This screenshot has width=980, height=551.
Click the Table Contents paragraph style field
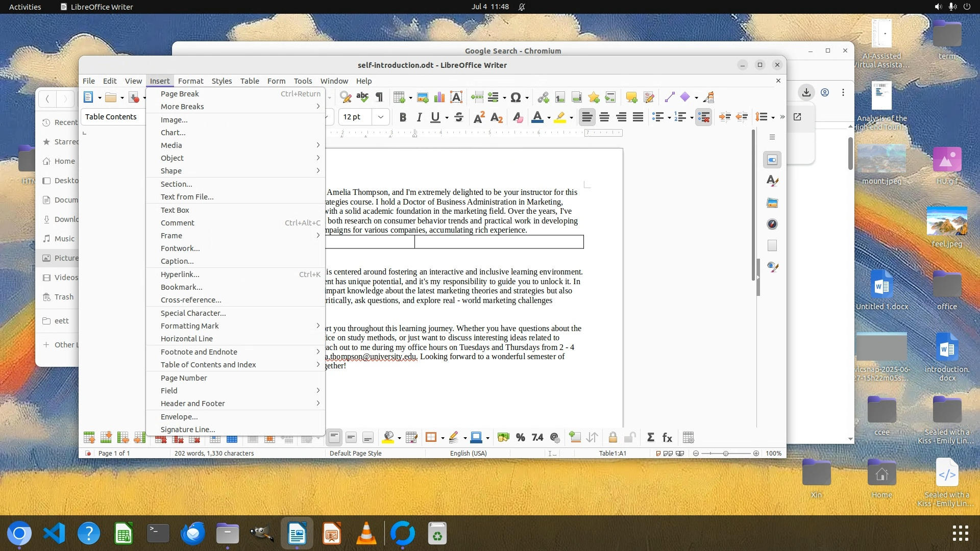point(111,117)
